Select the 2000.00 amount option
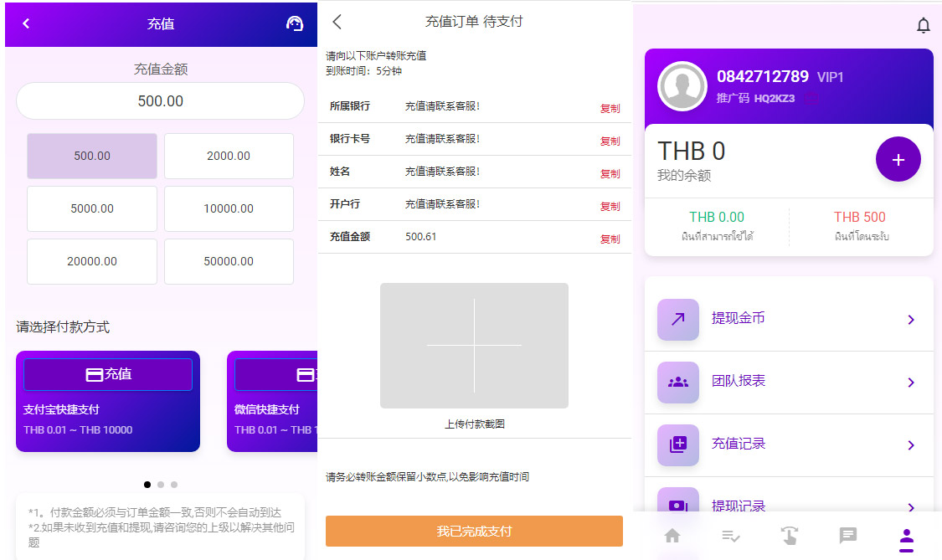Viewport: 942px width, 560px height. pos(229,156)
